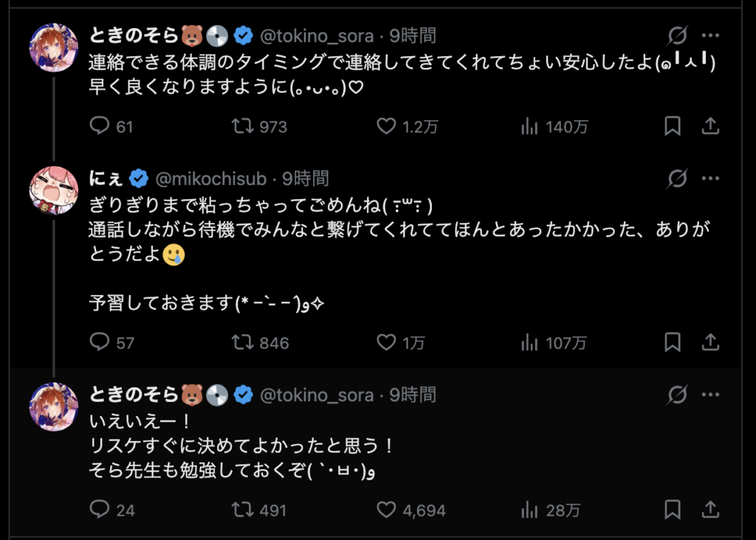Like the last tweet with 4,694 likes
The width and height of the screenshot is (756, 540).
[386, 510]
